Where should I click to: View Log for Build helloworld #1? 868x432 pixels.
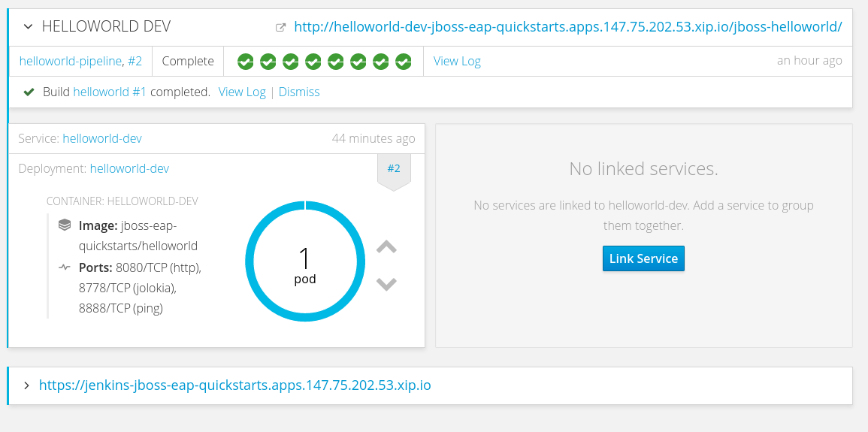(242, 92)
